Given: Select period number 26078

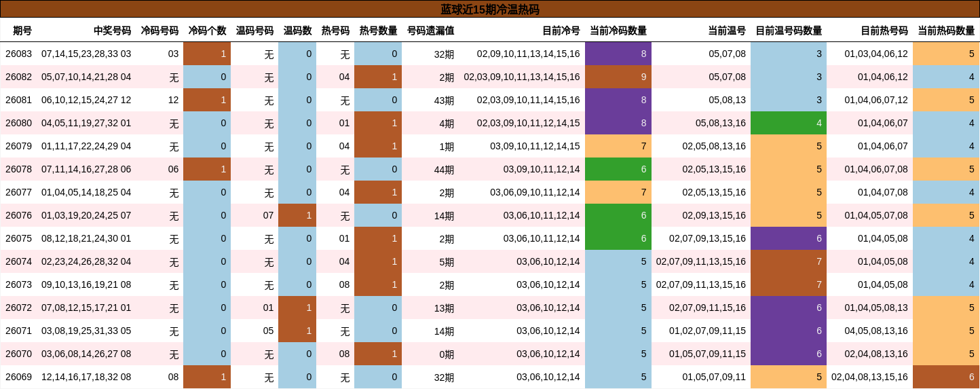Looking at the screenshot, I should click(x=18, y=169).
